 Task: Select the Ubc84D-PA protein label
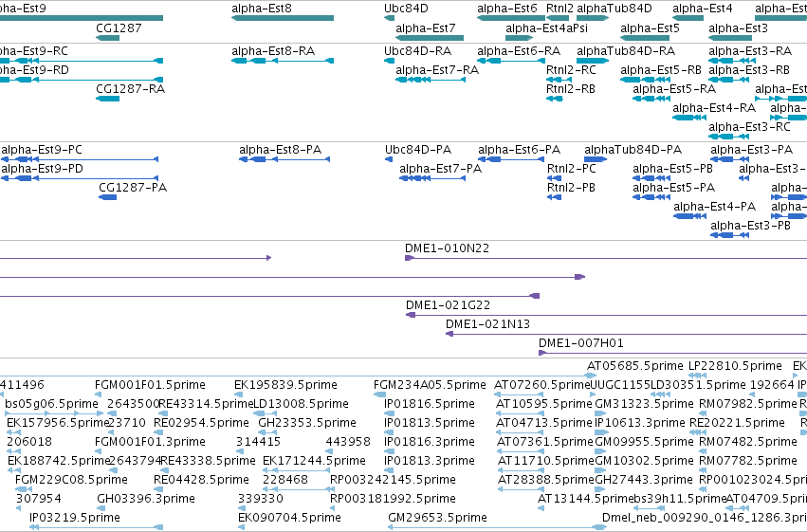[x=418, y=149]
